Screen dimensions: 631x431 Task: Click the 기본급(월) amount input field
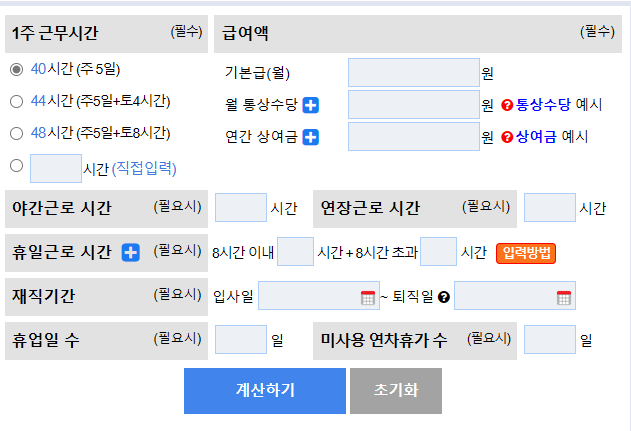coord(414,72)
